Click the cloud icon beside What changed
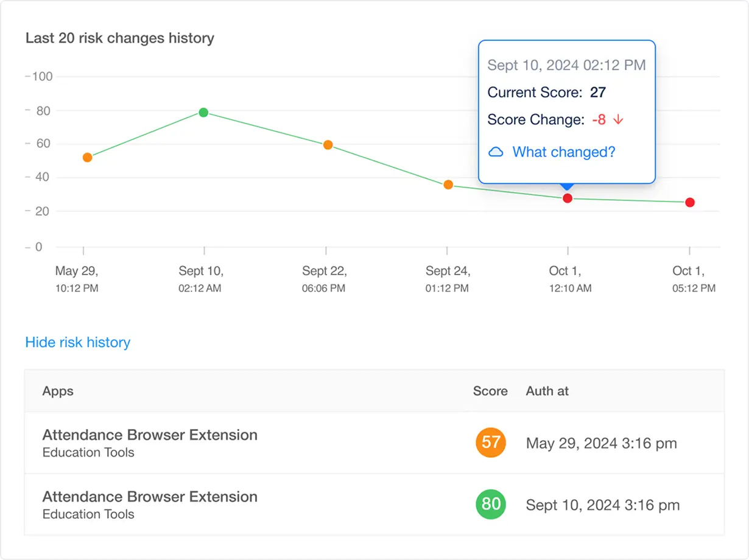Image resolution: width=749 pixels, height=560 pixels. 496,152
